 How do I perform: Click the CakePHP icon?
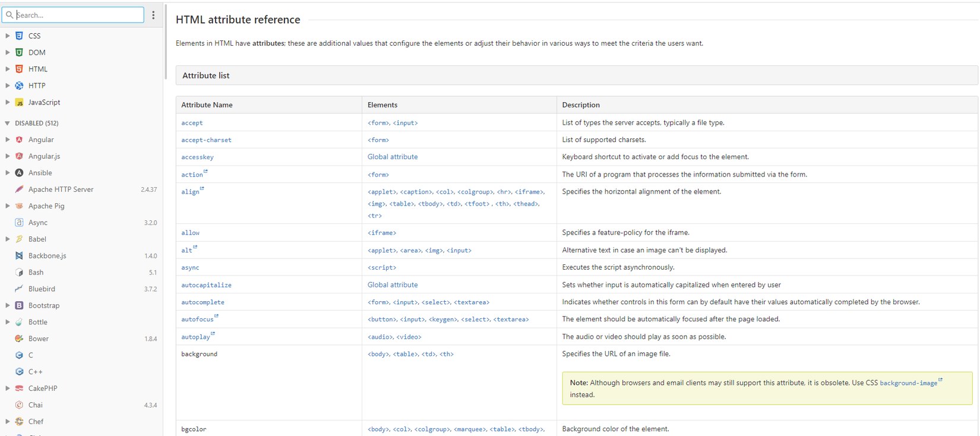click(x=19, y=388)
